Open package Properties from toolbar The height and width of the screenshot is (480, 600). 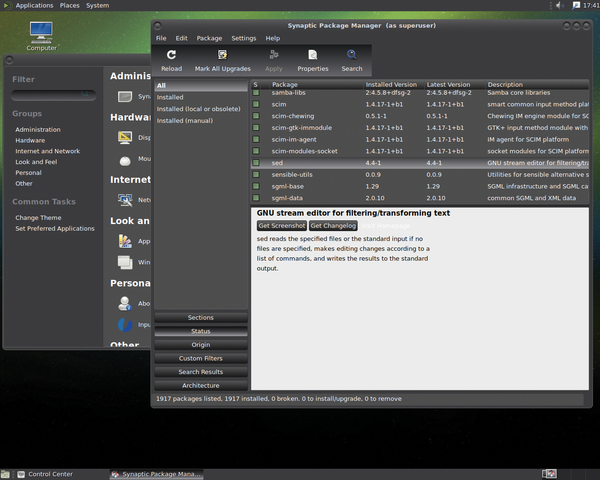[313, 55]
